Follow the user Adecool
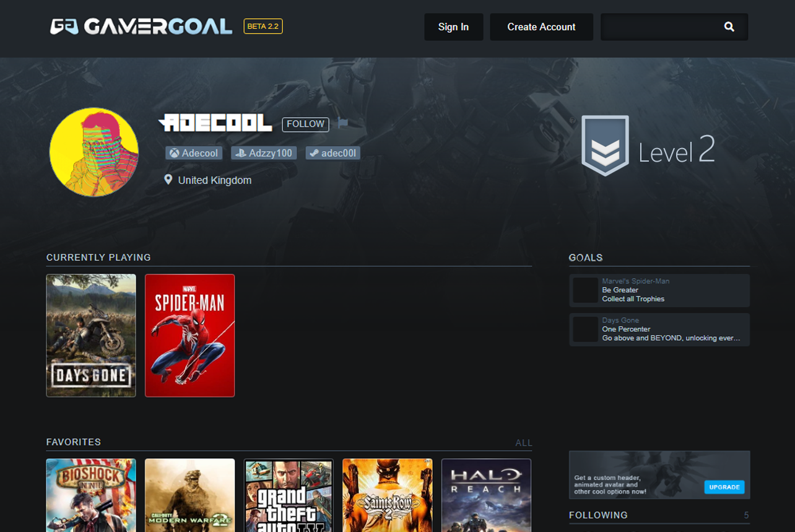This screenshot has height=532, width=795. tap(305, 124)
